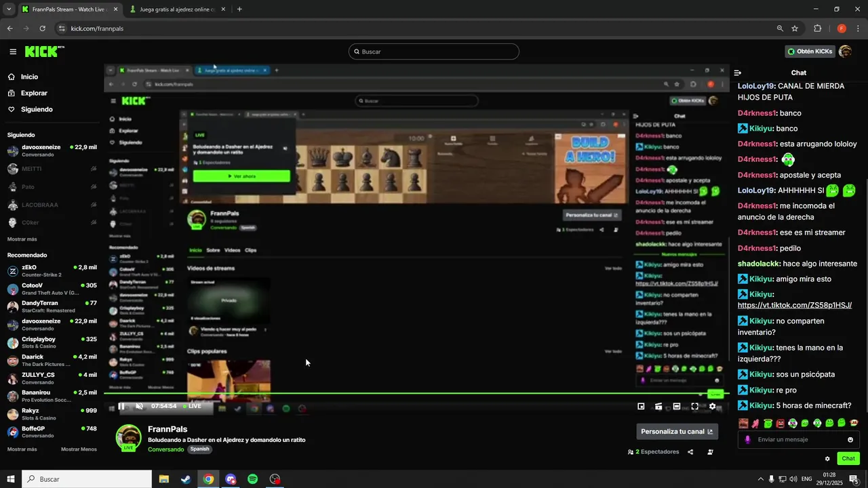The image size is (868, 488).
Task: Open the vt.tiktok.com link in chat
Action: 795,306
